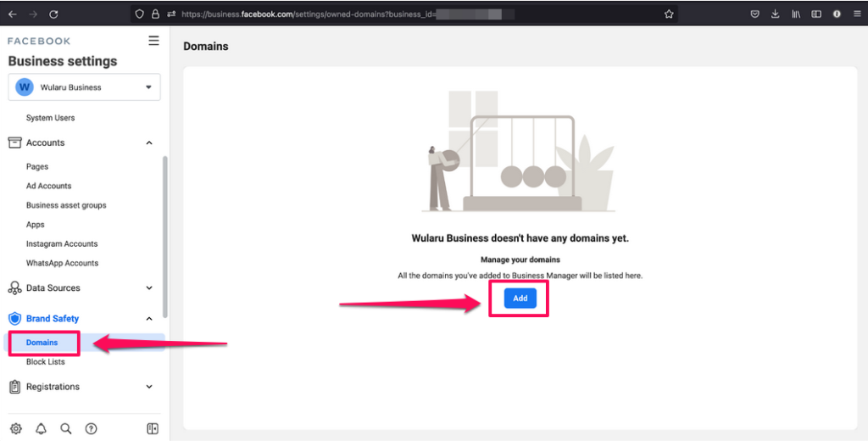Click the Domains page heading
The width and height of the screenshot is (868, 441).
pyautogui.click(x=206, y=47)
